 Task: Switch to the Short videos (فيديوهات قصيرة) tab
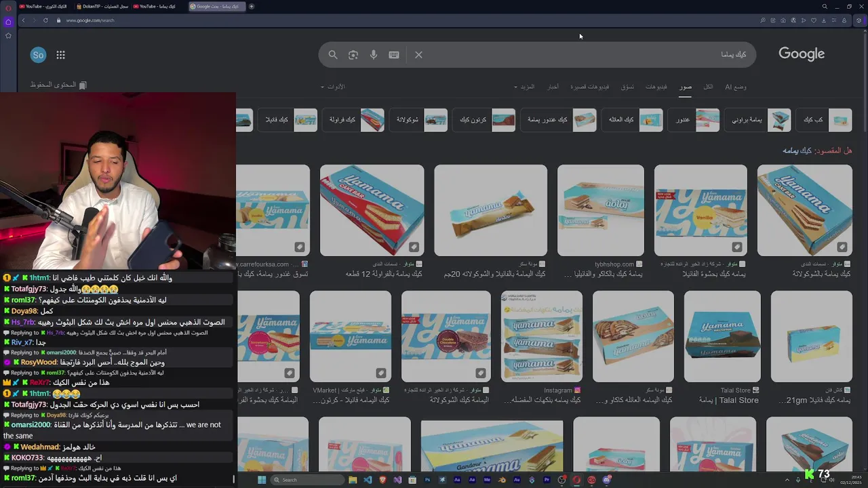point(589,87)
